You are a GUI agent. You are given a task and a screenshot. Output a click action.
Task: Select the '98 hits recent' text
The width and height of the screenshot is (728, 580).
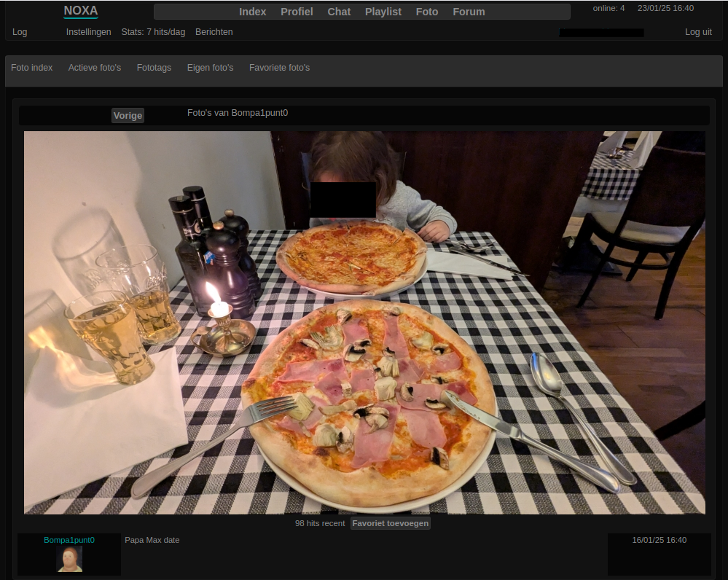click(320, 523)
